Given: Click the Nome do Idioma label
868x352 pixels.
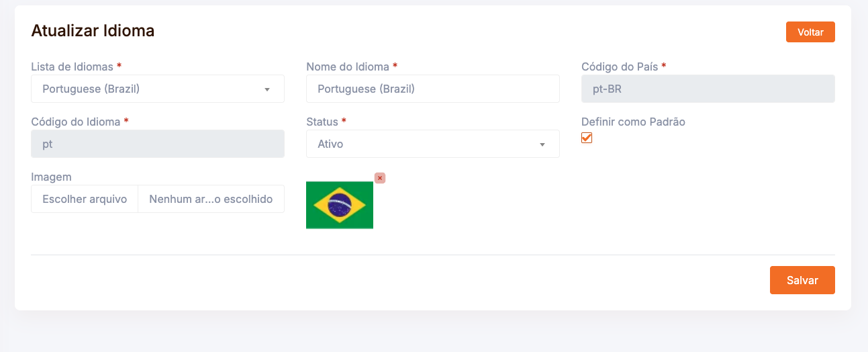Looking at the screenshot, I should [348, 67].
